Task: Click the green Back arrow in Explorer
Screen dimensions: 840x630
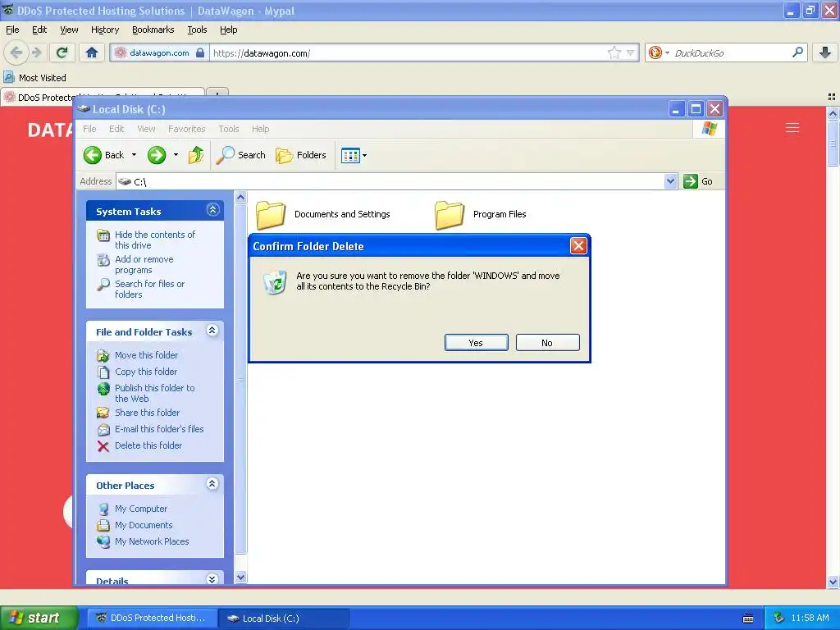Action: tap(92, 155)
